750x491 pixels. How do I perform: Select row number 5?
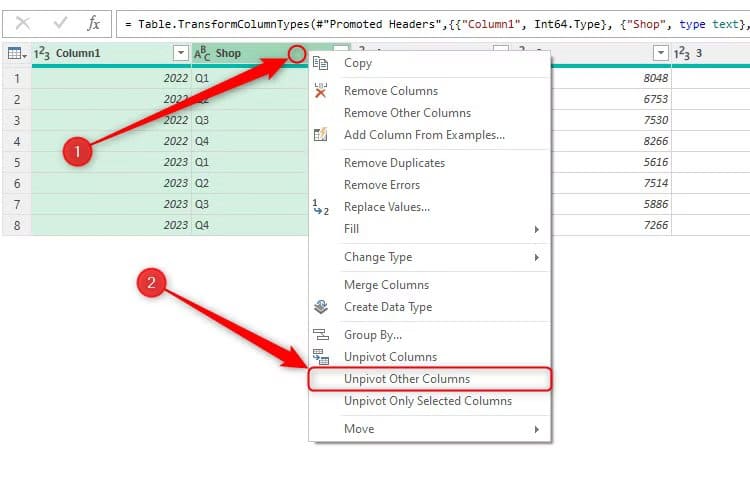(x=17, y=162)
